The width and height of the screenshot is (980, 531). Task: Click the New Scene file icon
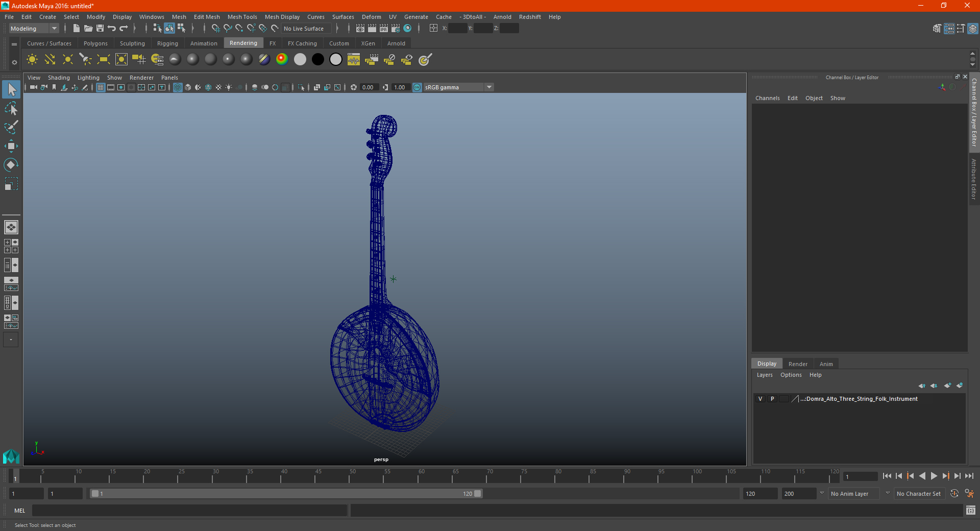77,29
